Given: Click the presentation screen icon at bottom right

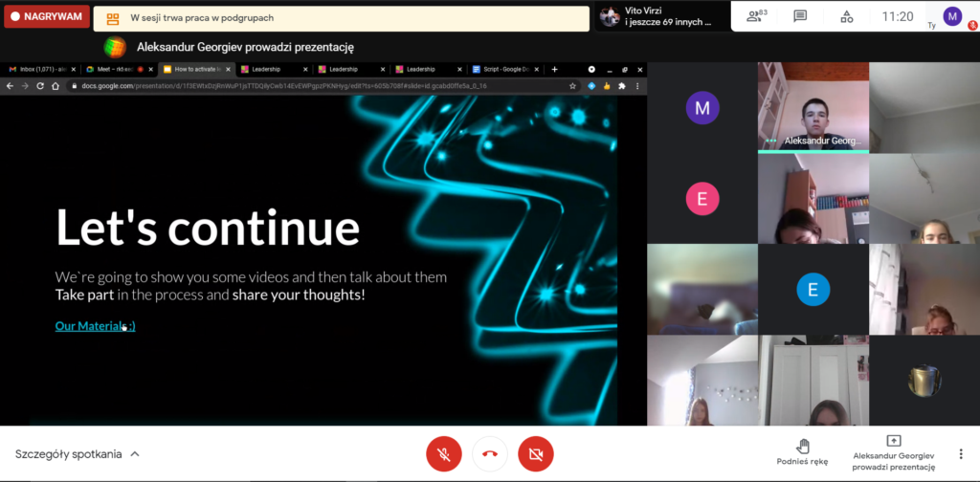Looking at the screenshot, I should click(x=893, y=441).
